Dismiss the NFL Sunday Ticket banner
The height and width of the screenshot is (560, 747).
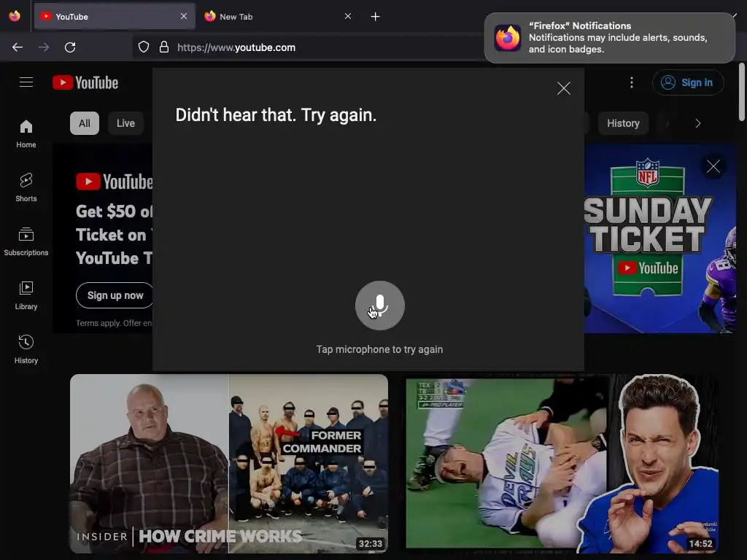pos(713,166)
